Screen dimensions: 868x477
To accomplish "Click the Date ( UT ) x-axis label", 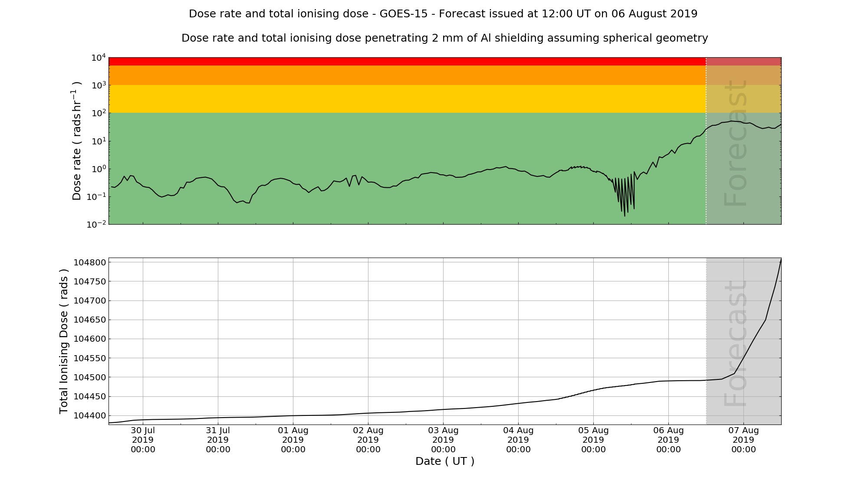I will (x=444, y=461).
